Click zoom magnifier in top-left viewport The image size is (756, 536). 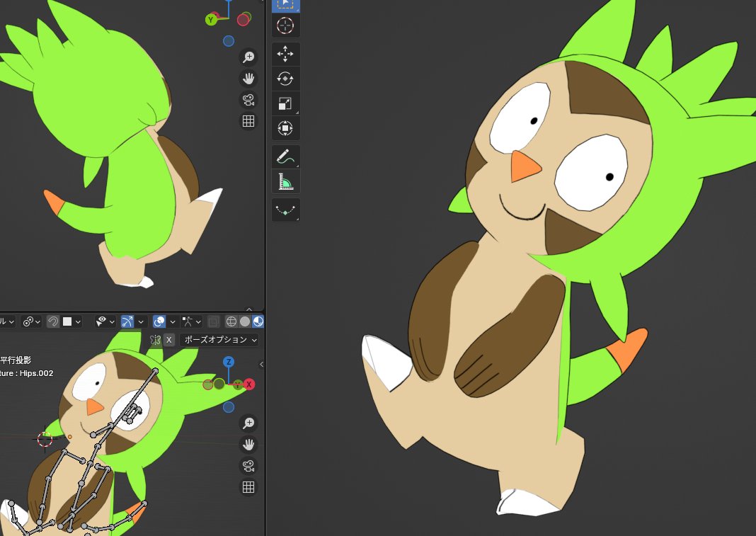248,57
